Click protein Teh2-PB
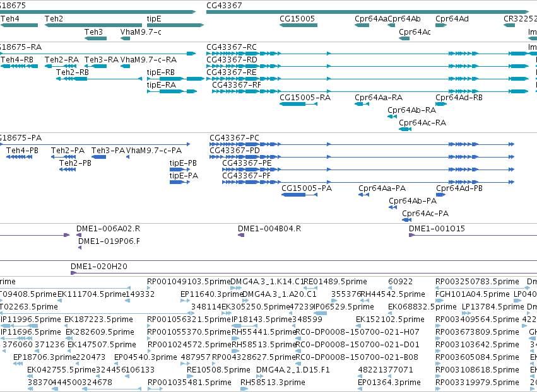537x392 pixels. [68, 170]
